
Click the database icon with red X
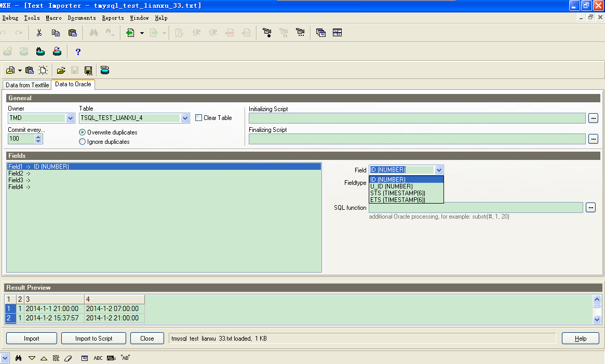coord(57,51)
